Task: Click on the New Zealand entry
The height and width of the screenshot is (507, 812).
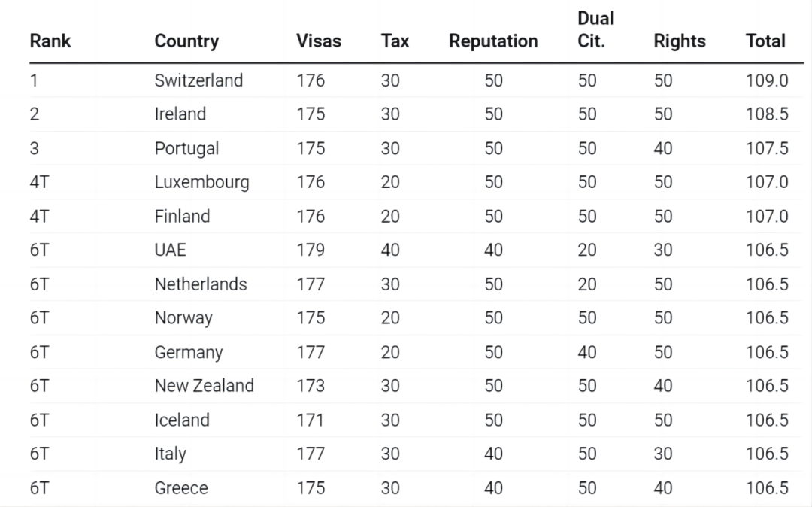Action: point(204,386)
